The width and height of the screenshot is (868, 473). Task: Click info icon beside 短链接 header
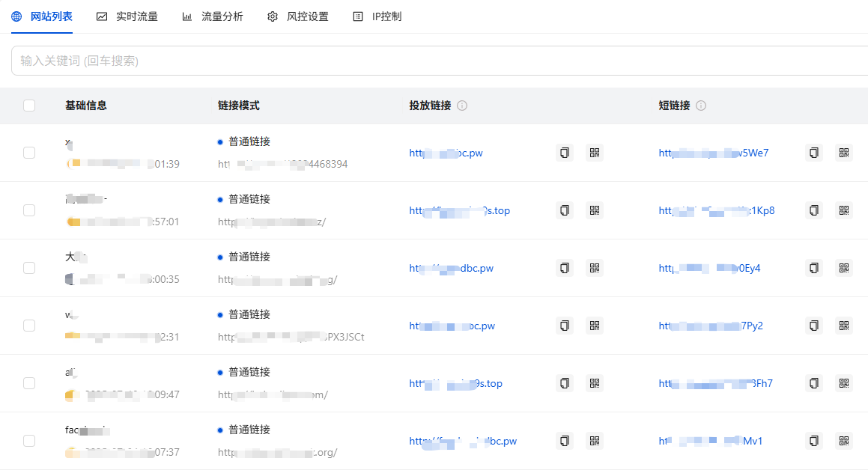click(701, 106)
